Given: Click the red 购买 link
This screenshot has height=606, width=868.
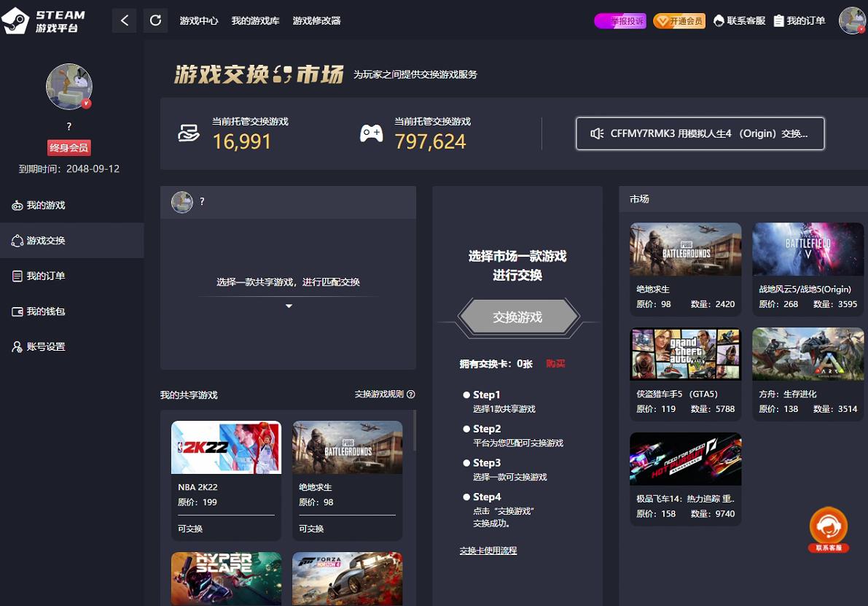Looking at the screenshot, I should pyautogui.click(x=555, y=363).
